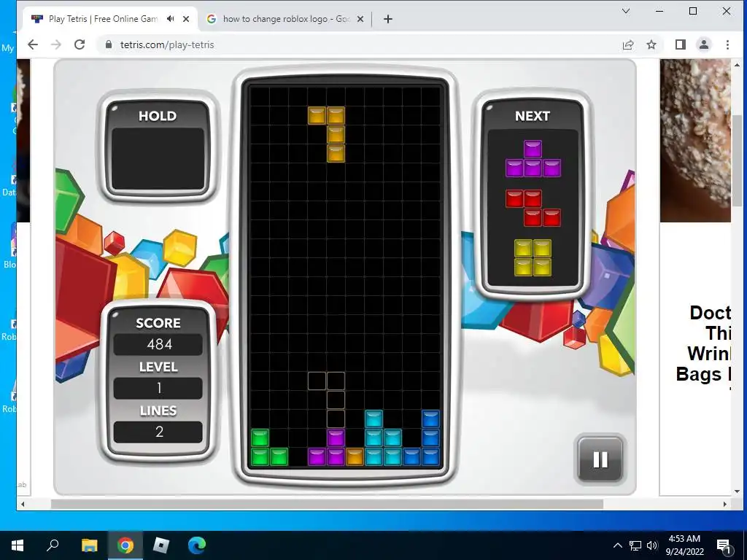Open Windows taskbar search
Viewport: 747px width, 560px height.
53,545
